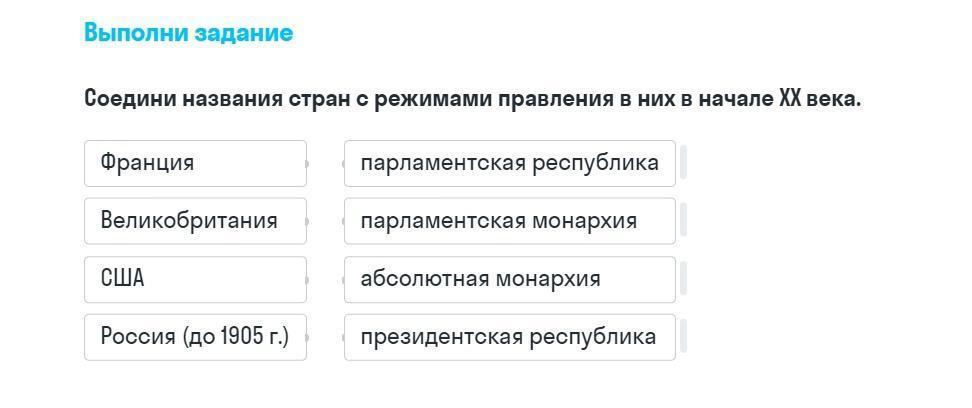The image size is (972, 408).
Task: Select президентская республика regime box
Action: click(509, 337)
